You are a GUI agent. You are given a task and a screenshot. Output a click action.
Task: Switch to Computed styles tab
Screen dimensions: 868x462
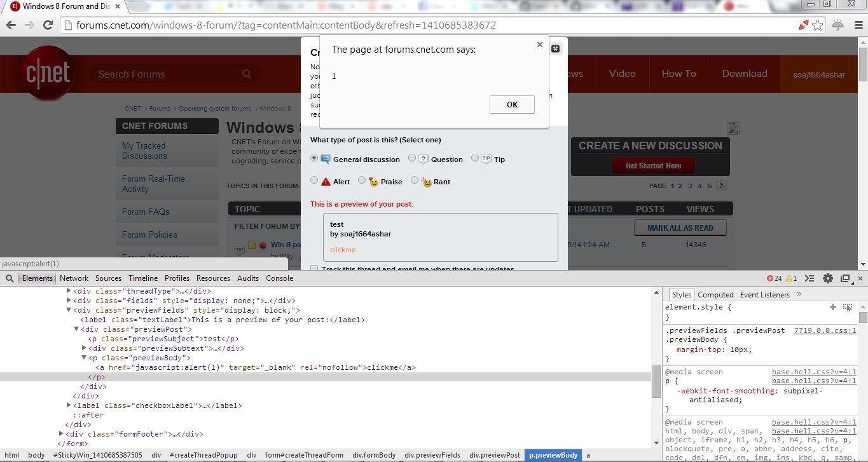pyautogui.click(x=715, y=294)
